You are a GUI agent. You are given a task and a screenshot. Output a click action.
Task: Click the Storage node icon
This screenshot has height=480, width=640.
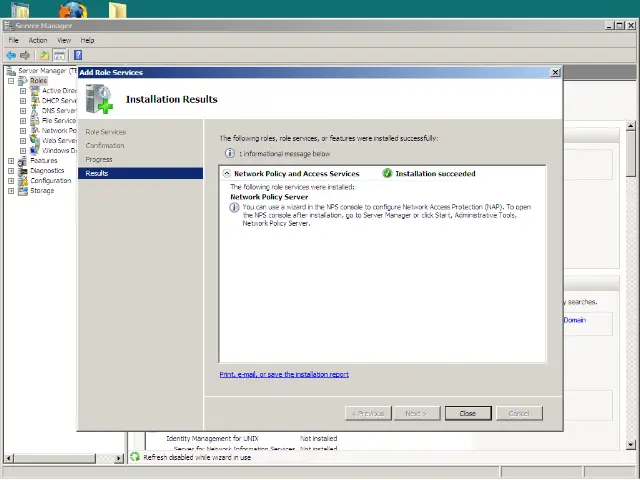[x=23, y=191]
